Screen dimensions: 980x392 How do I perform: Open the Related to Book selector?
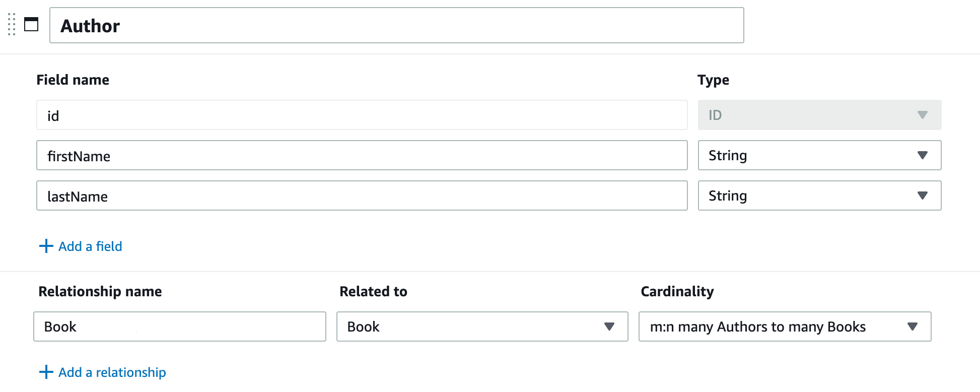pos(482,326)
